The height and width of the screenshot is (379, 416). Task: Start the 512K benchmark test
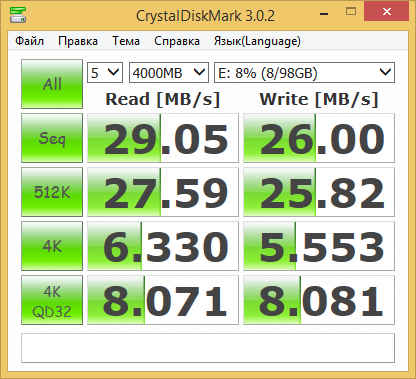click(x=52, y=192)
